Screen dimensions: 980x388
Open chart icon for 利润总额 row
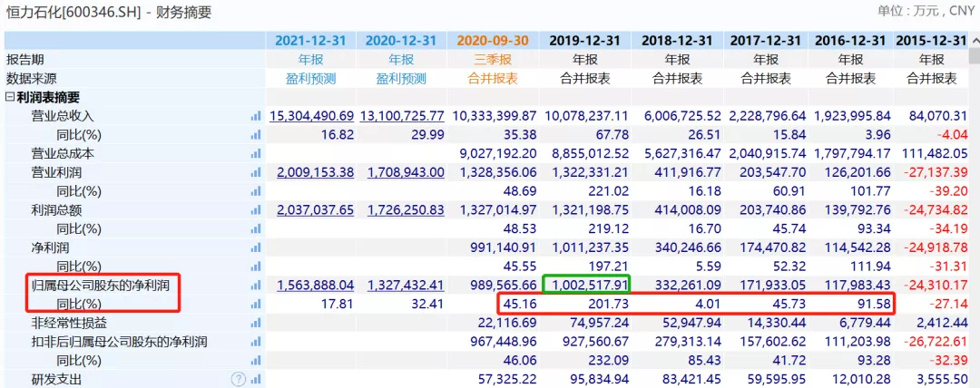(255, 210)
